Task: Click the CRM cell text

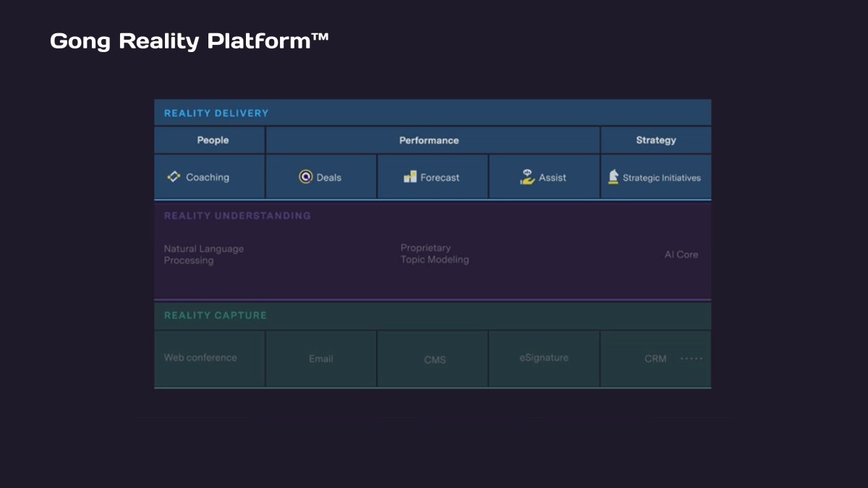Action: click(655, 359)
